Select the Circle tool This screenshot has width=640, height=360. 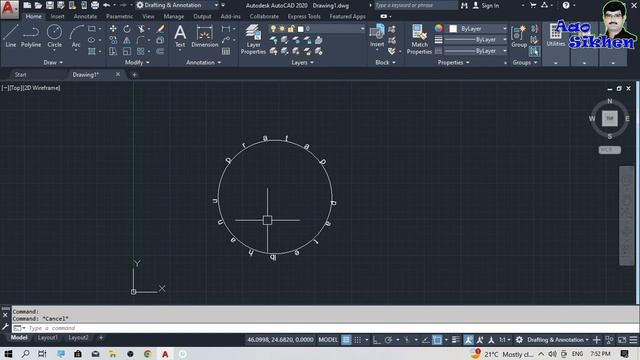[x=54, y=36]
